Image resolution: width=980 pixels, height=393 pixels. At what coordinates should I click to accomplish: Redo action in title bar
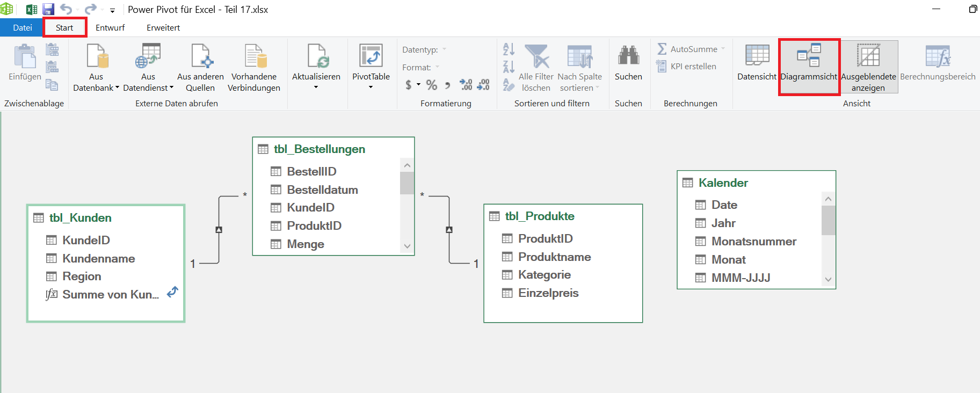coord(91,9)
